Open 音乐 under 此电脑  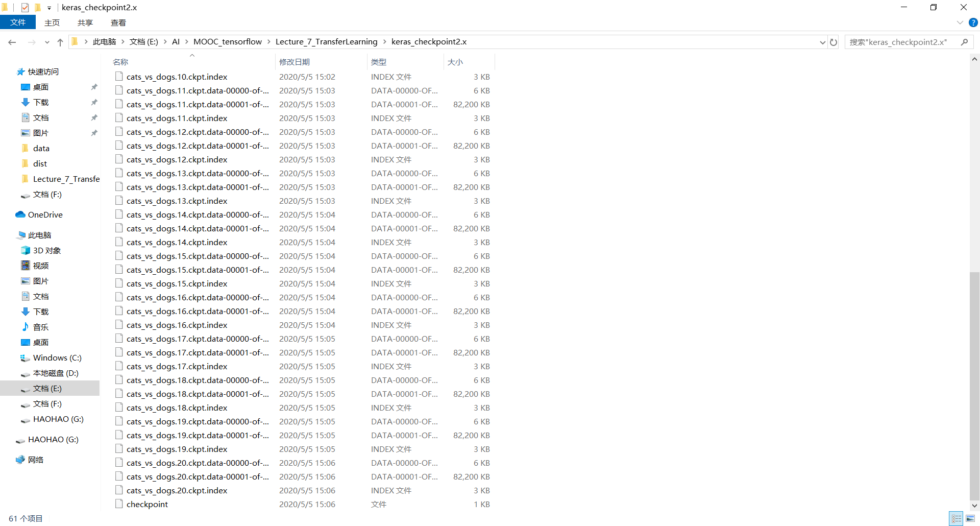41,327
